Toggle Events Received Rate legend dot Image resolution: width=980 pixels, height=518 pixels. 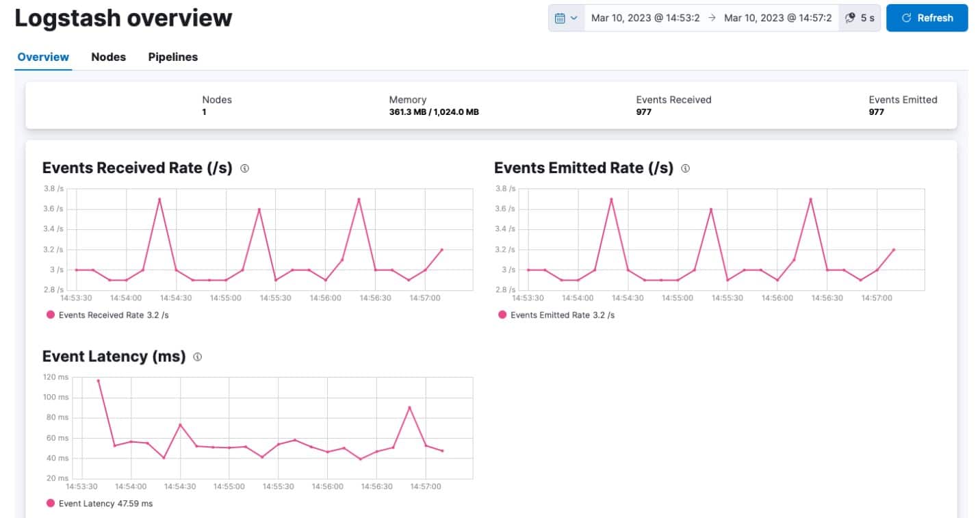tap(50, 315)
